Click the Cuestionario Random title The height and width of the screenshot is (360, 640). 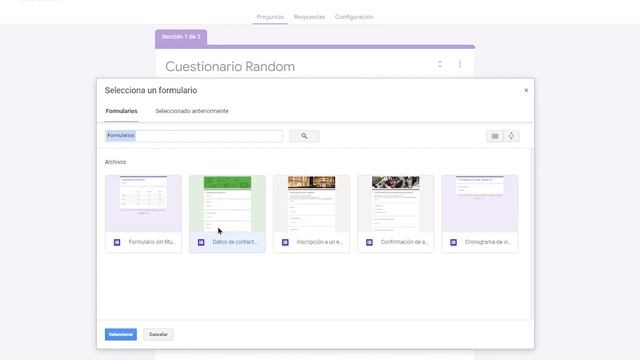[x=230, y=67]
